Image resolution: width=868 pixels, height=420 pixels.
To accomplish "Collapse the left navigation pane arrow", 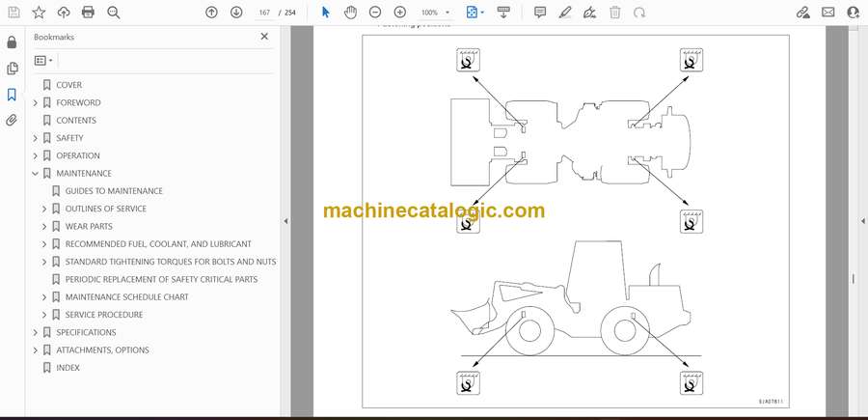I will tap(285, 221).
